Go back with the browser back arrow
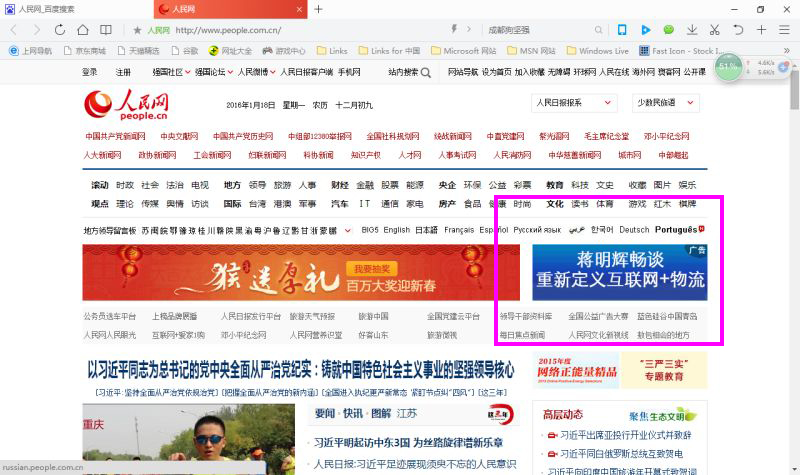This screenshot has width=800, height=475. coord(14,30)
